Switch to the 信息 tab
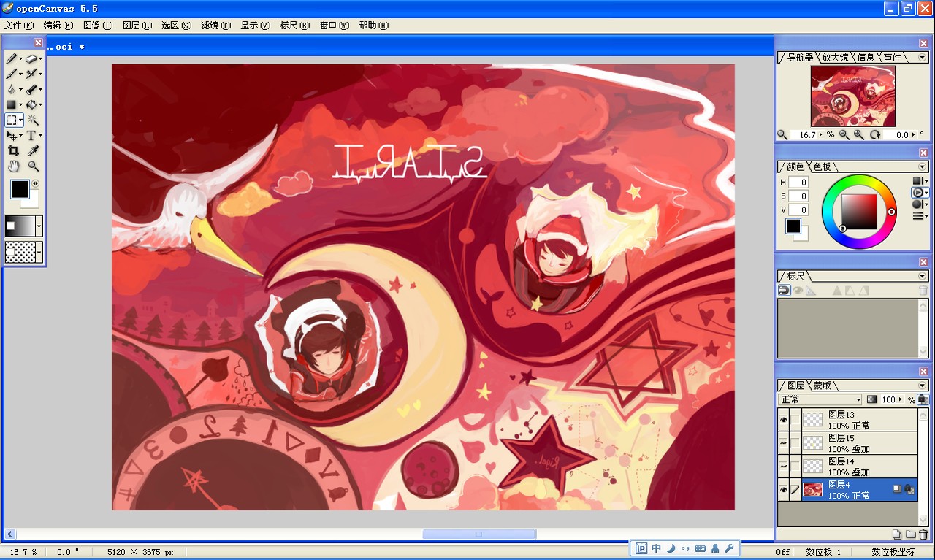 point(866,57)
